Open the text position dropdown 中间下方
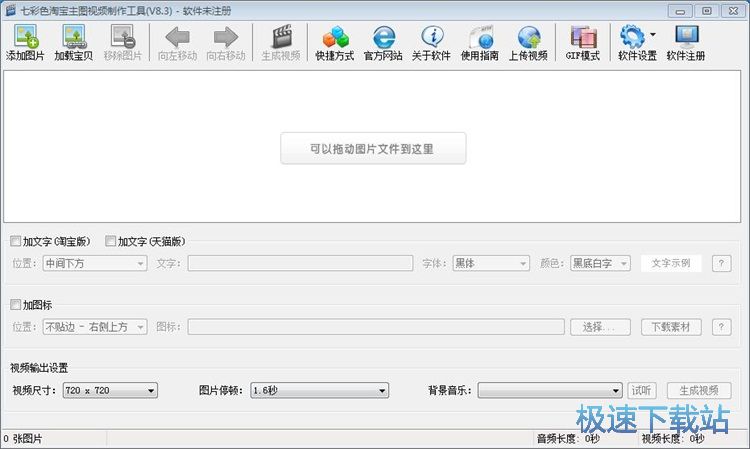Viewport: 750px width, 449px height. (x=95, y=263)
